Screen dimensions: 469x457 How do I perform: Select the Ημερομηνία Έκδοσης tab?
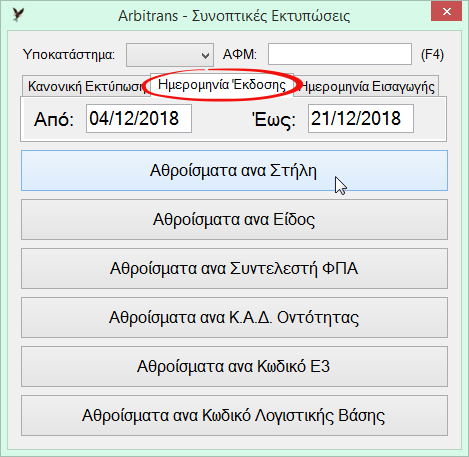click(222, 85)
